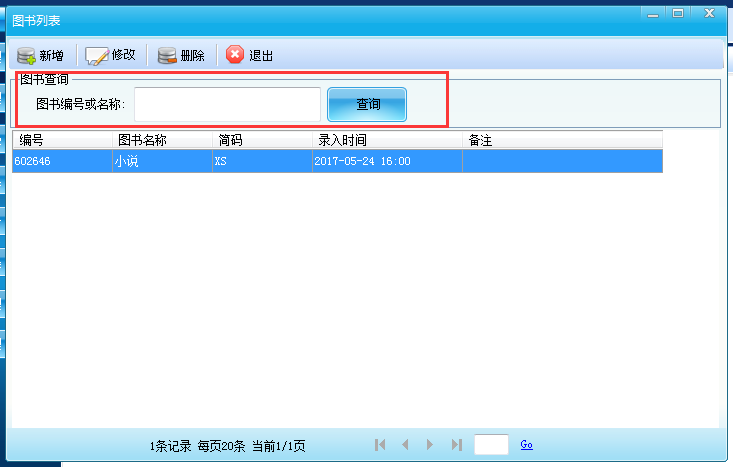Go to the previous page
Image resolution: width=733 pixels, height=467 pixels.
(405, 445)
